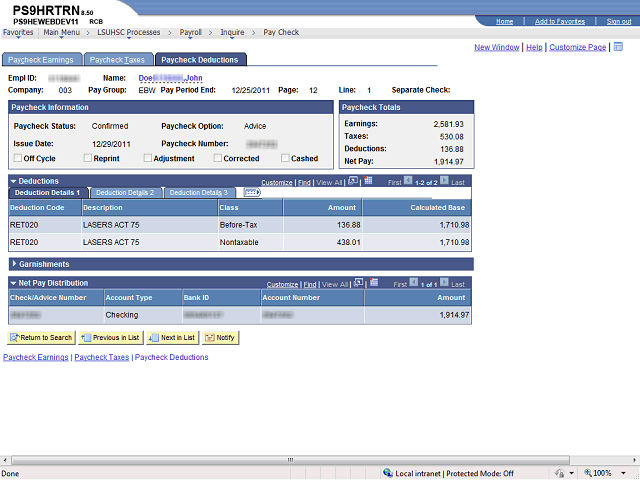
Task: Open the Home link
Action: [504, 21]
